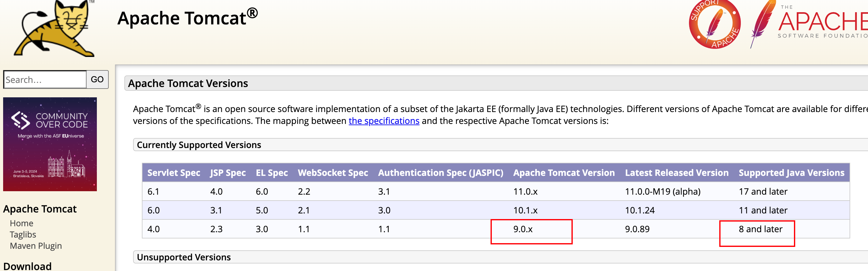This screenshot has height=271, width=868.
Task: Click EL Spec value 5.0
Action: click(x=262, y=211)
